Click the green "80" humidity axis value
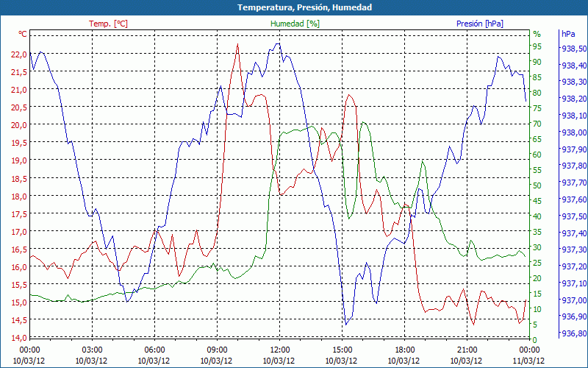Screen dimensions: 588x368 (x=537, y=93)
